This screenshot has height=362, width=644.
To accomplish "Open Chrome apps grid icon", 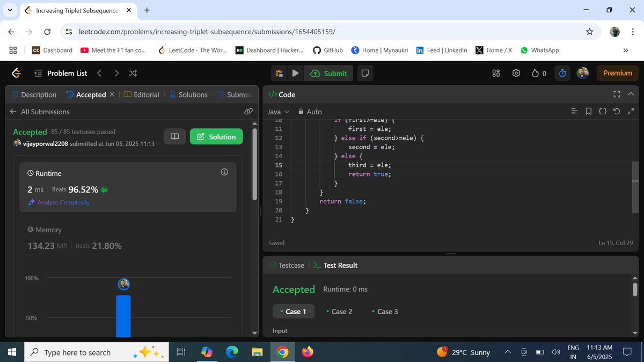I will 13,50.
